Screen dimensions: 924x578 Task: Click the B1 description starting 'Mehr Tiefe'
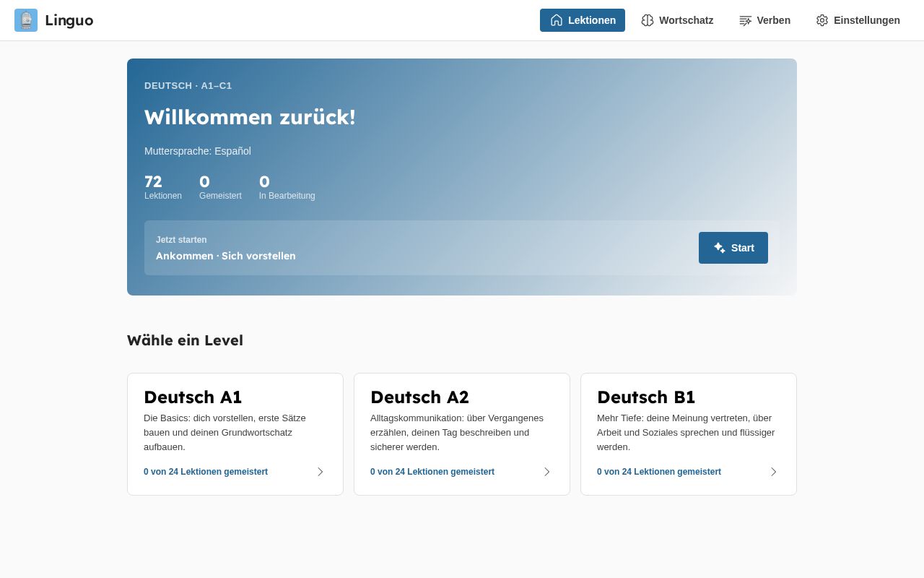686,433
